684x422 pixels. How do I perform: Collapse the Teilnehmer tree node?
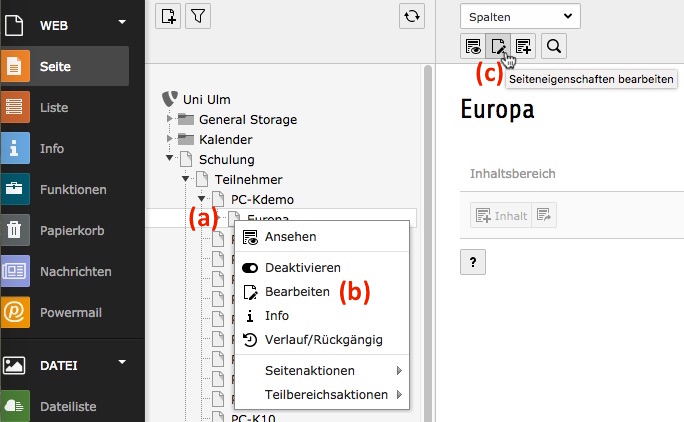click(x=185, y=178)
